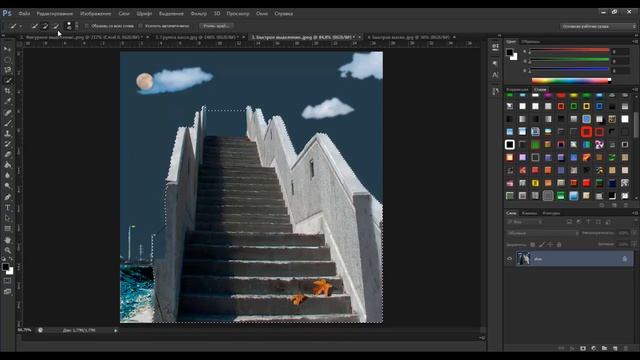This screenshot has height=360, width=640.
Task: Select the Healing Brush tool
Action: 7,112
